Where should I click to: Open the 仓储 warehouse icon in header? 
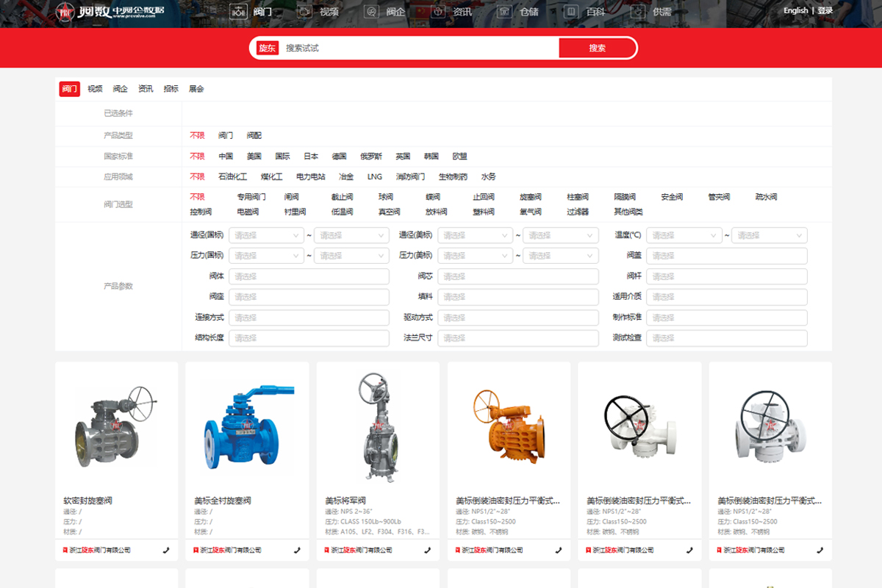coord(504,12)
